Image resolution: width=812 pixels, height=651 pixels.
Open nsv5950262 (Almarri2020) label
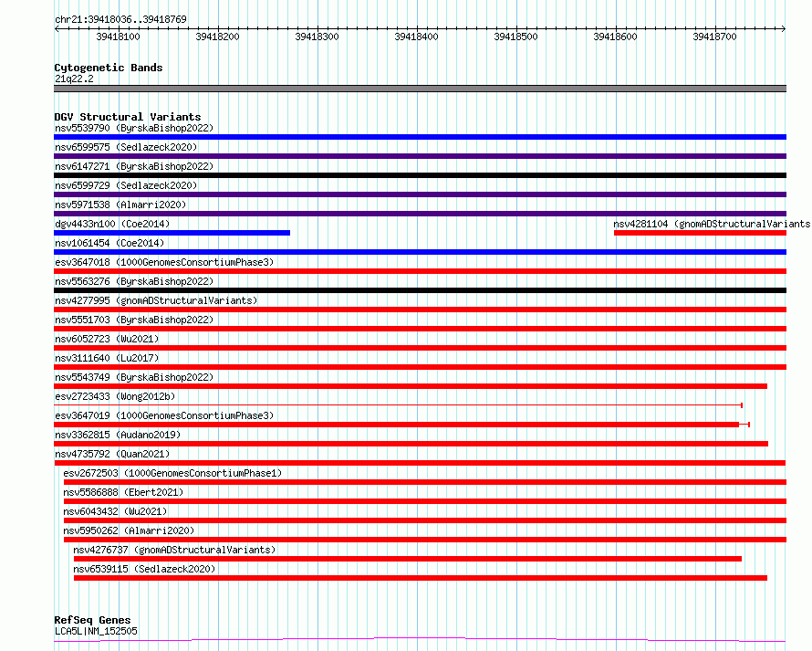click(129, 530)
